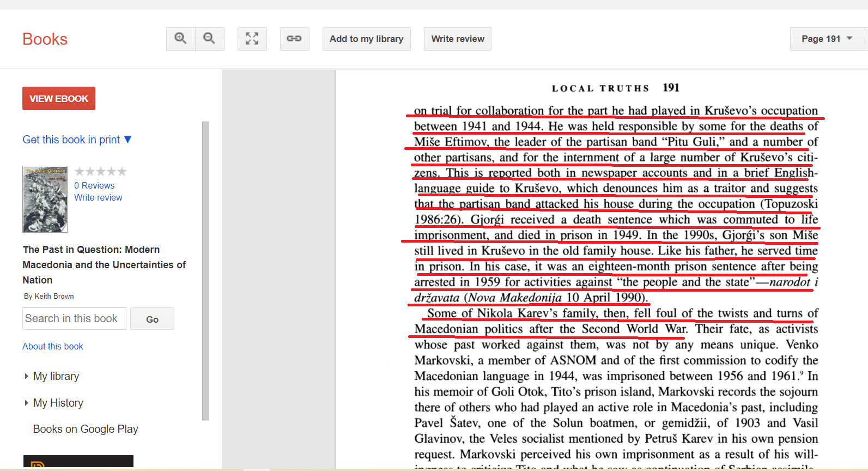Click the Write review toolbar button

[458, 39]
